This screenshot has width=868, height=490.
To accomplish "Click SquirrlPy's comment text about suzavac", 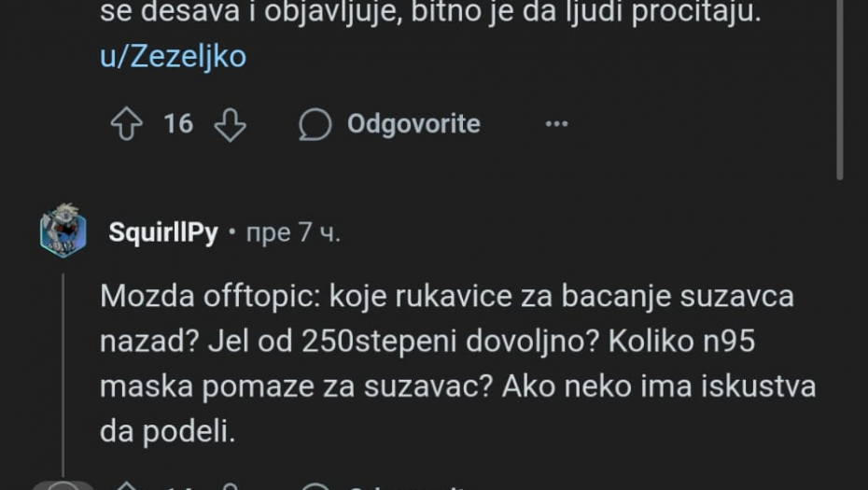I will (x=457, y=364).
